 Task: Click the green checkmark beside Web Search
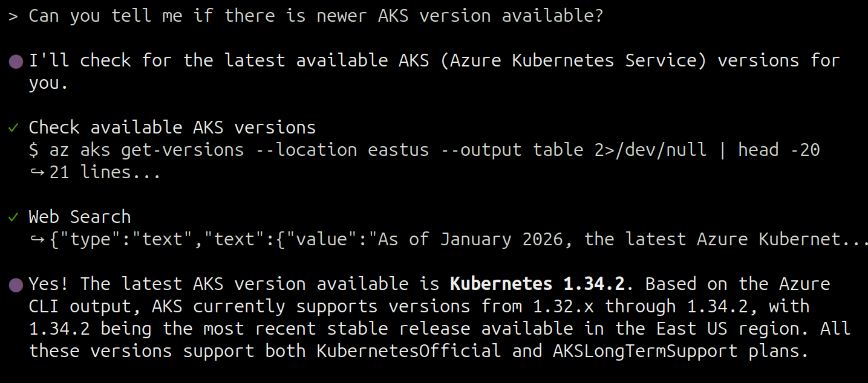[x=13, y=217]
